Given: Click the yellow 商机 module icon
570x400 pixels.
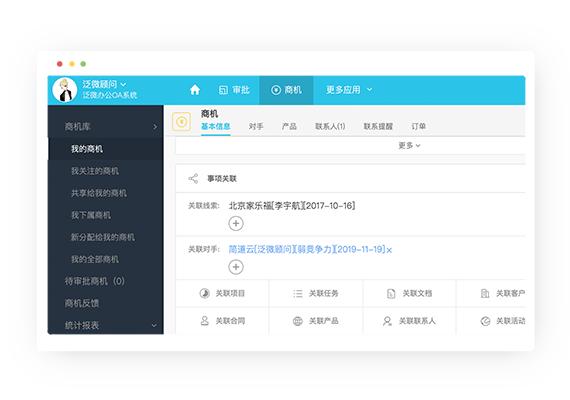Looking at the screenshot, I should pos(181,121).
